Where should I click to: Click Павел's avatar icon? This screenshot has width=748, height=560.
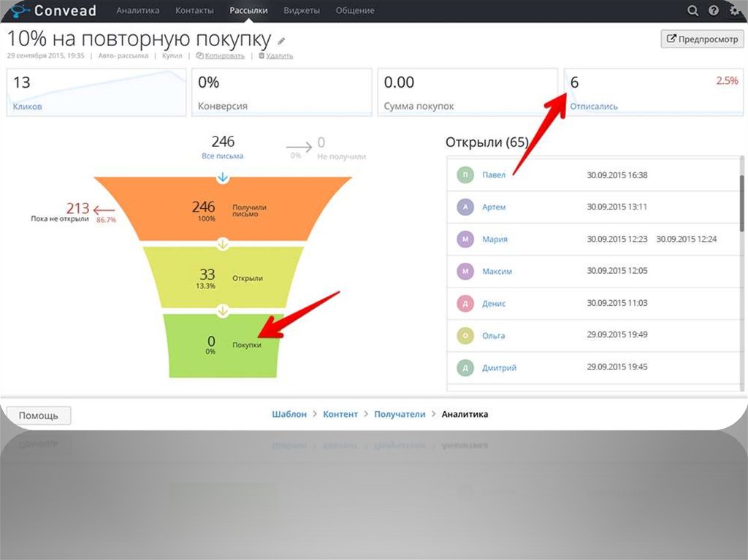point(465,175)
